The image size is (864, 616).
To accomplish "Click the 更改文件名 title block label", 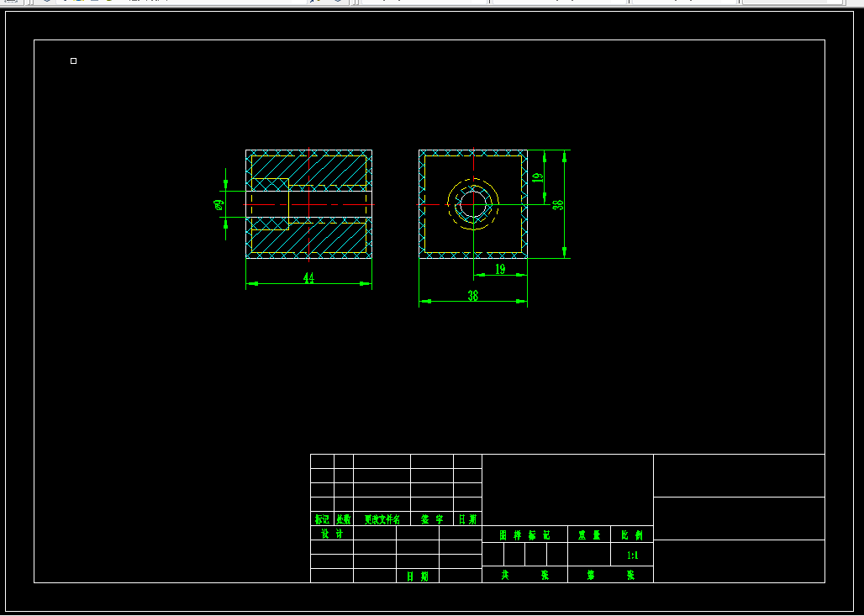I will 382,519.
